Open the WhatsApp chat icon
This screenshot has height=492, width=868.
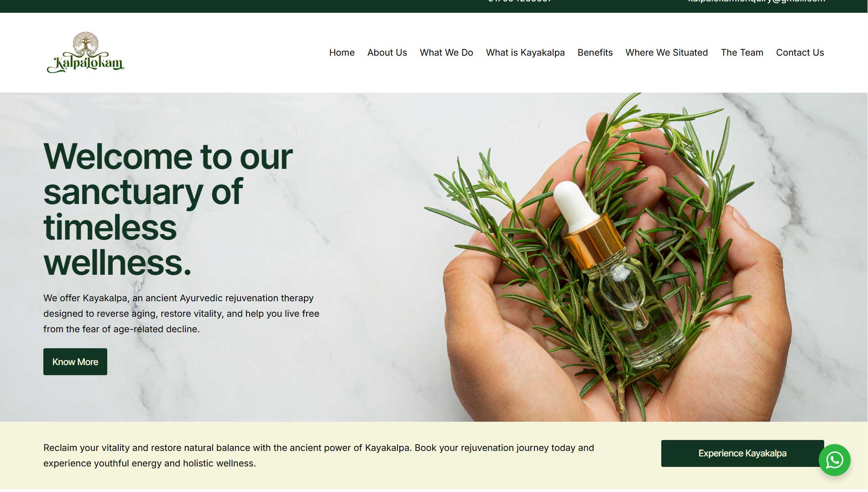click(x=834, y=460)
